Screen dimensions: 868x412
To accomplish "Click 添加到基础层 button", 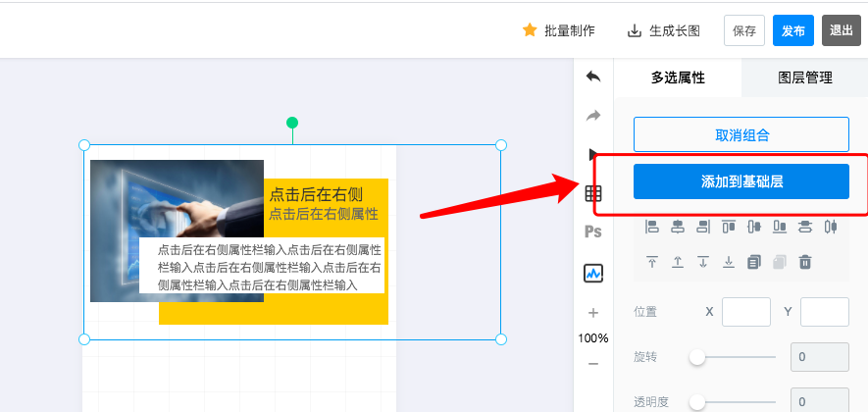I will (740, 181).
